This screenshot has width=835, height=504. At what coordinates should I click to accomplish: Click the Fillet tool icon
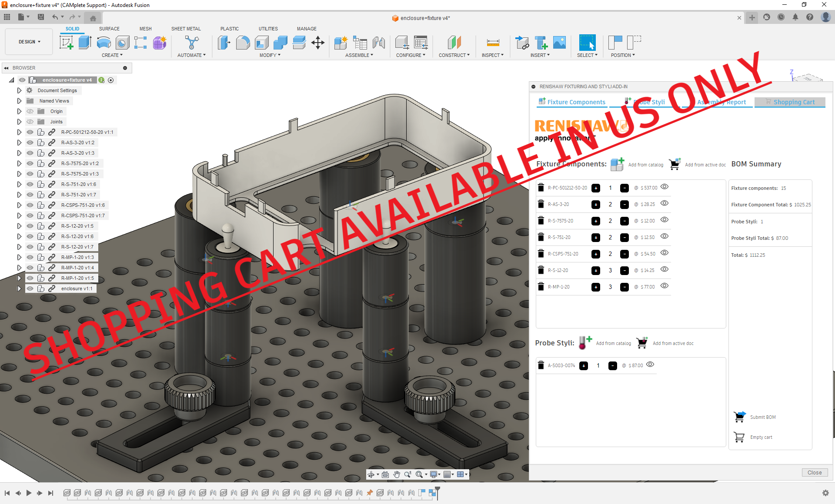tap(243, 43)
